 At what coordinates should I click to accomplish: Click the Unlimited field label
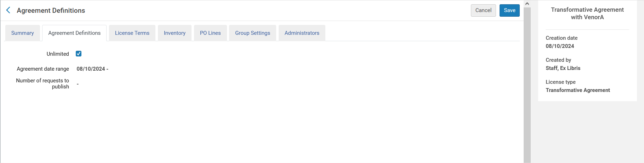(x=58, y=54)
